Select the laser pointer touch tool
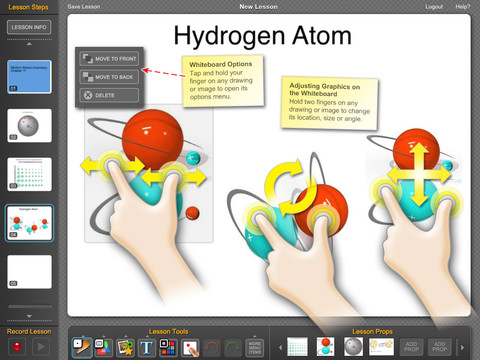 click(x=190, y=347)
